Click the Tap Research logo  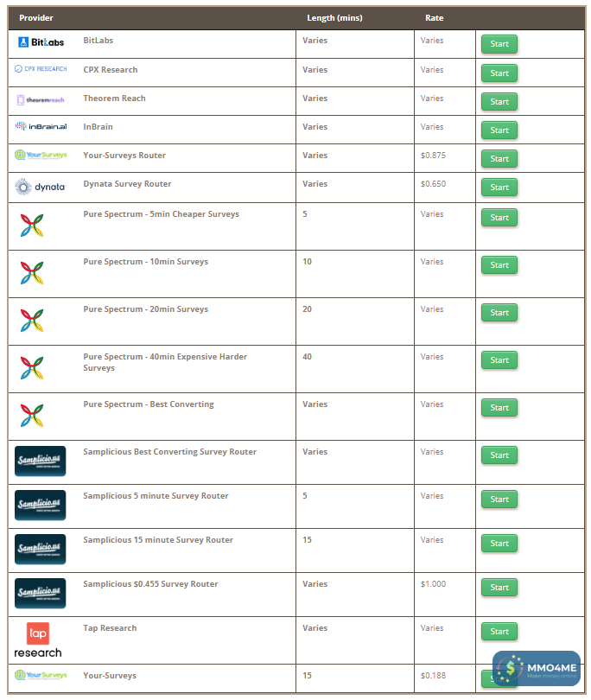38,640
